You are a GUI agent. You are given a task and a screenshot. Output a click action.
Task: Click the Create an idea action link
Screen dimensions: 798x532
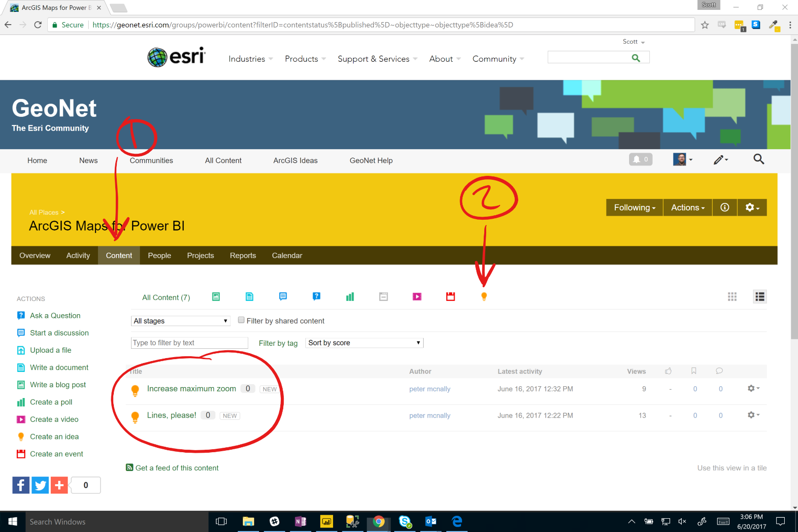point(54,436)
